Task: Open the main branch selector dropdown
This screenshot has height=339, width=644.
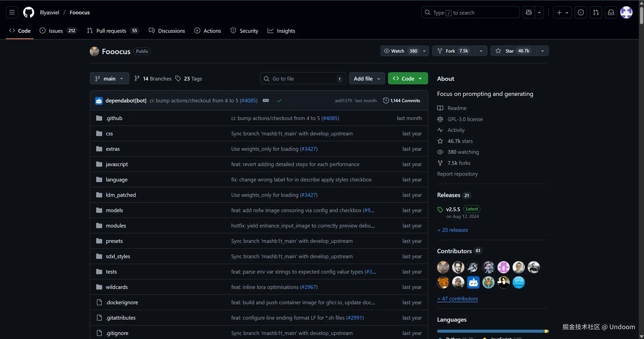Action: coord(109,79)
